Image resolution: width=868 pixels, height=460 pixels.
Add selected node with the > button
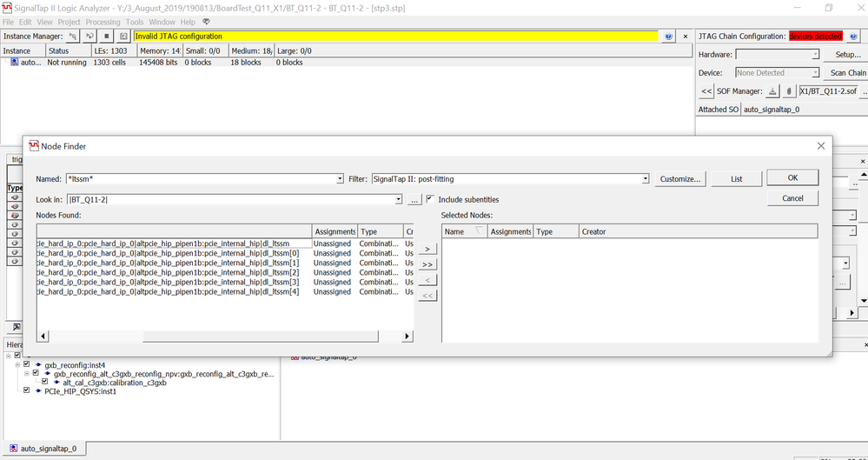click(x=427, y=249)
